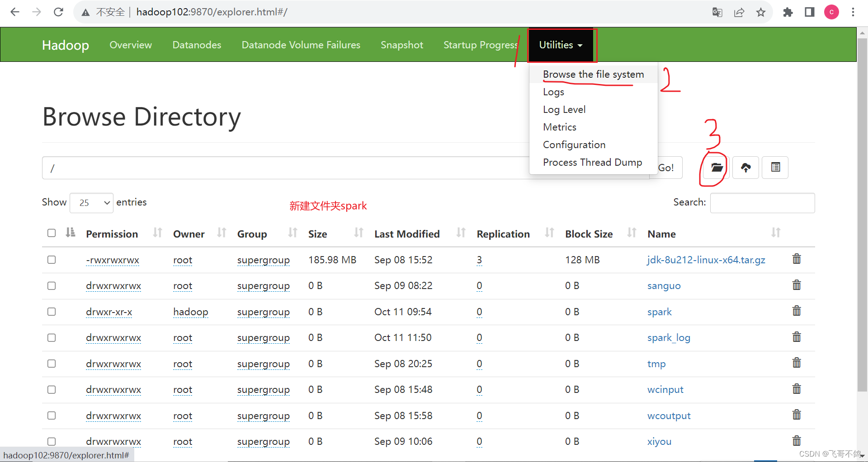
Task: Open the jdk-8u212-linux-x64.tar.gz file link
Action: 706,260
